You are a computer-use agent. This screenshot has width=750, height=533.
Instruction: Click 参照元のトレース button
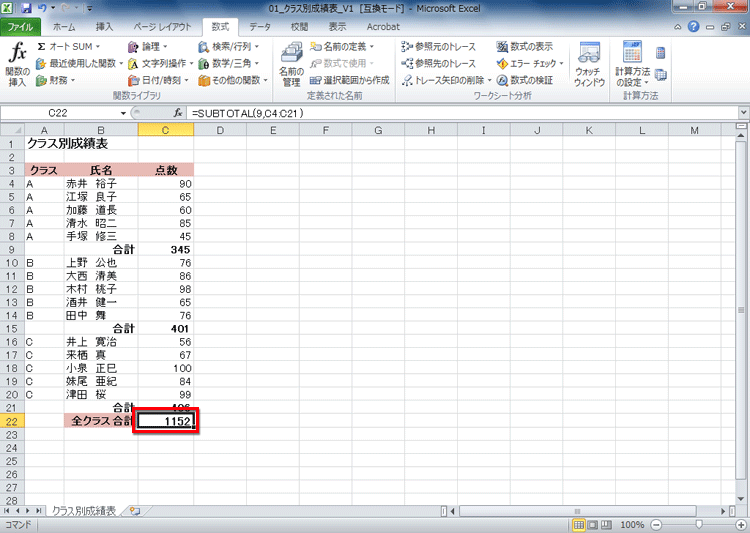pyautogui.click(x=438, y=46)
